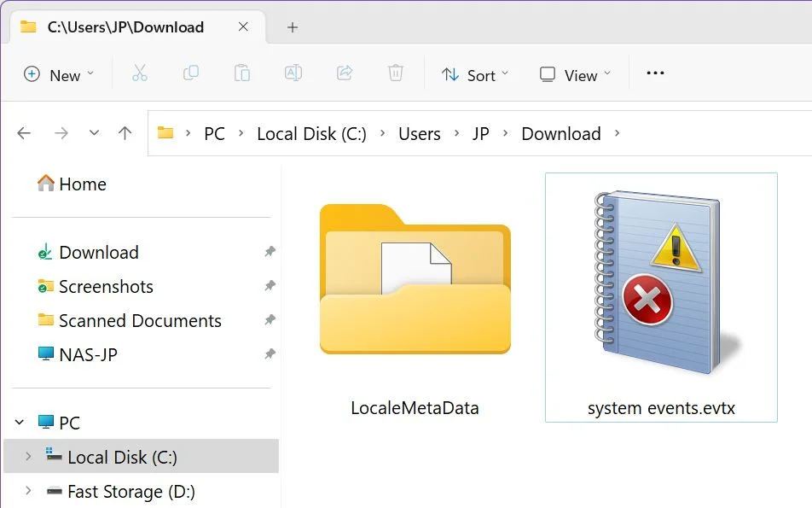812x508 pixels.
Task: Open the View layout dropdown
Action: click(x=575, y=75)
